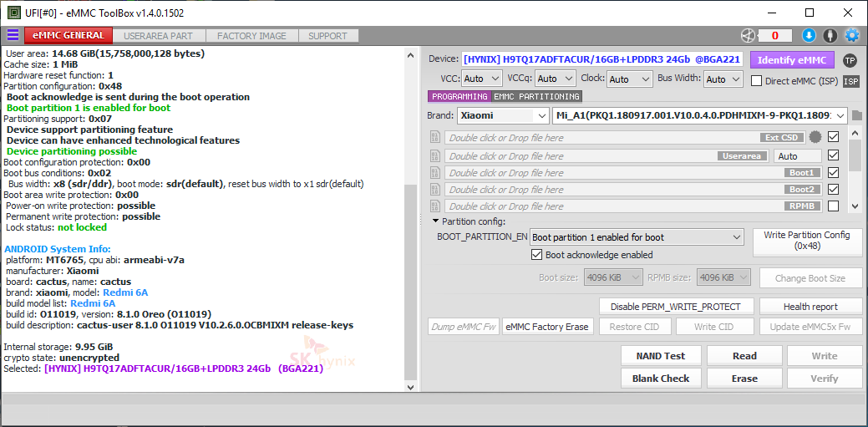Click the Userarea file drop field
The width and height of the screenshot is (868, 427).
point(607,156)
